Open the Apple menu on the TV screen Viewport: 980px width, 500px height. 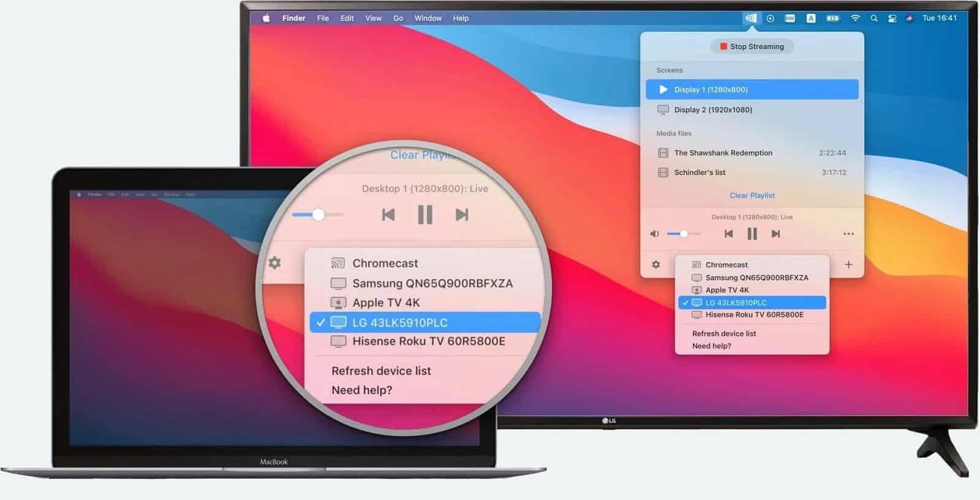point(266,18)
